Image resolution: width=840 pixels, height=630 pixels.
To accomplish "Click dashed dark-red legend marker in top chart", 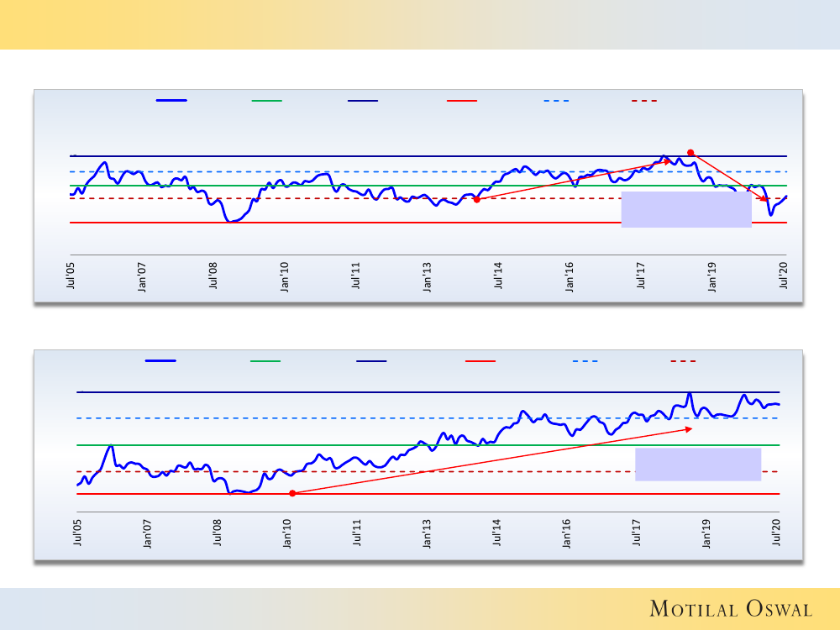I will tap(643, 101).
